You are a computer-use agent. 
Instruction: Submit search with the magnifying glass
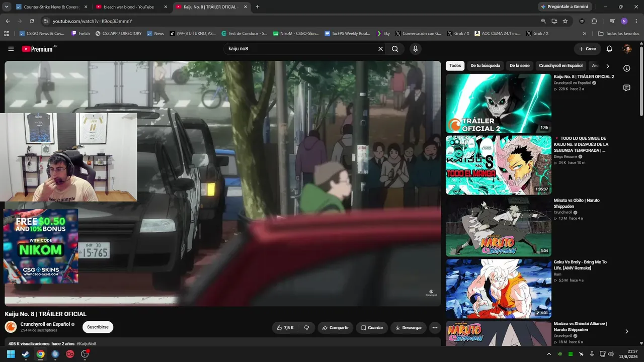coord(395,49)
